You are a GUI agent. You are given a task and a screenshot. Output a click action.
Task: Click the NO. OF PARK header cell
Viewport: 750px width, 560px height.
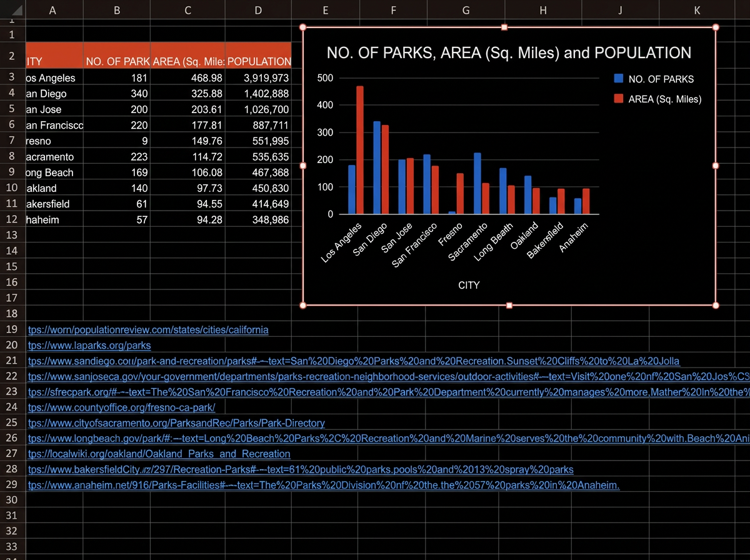[x=117, y=56]
